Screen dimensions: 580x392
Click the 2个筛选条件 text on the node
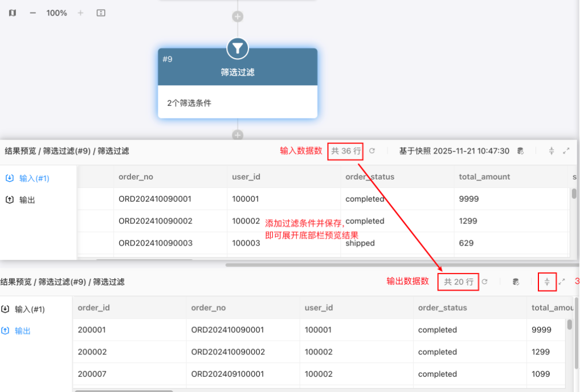tap(189, 103)
